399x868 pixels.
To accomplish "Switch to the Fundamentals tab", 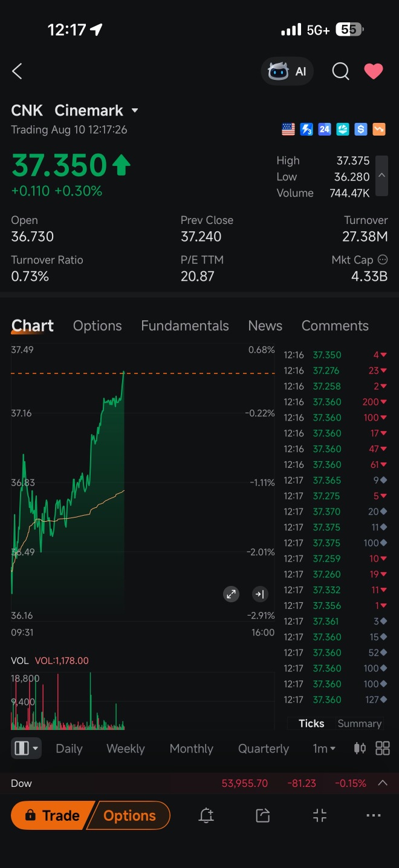I will coord(185,326).
